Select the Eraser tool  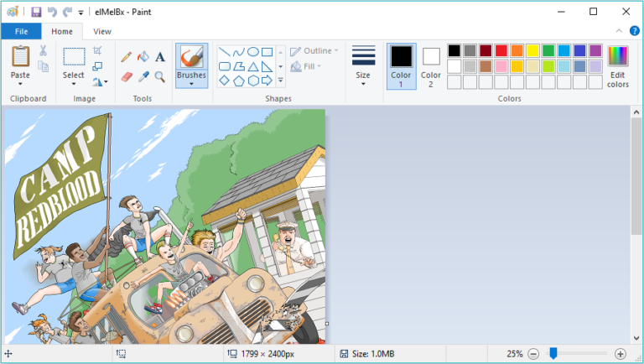[x=127, y=77]
